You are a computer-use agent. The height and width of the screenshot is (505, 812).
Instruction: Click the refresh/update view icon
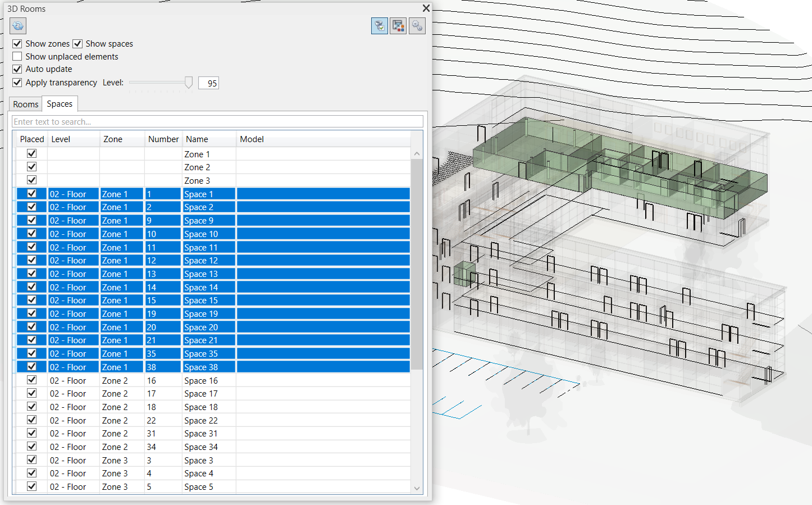18,26
